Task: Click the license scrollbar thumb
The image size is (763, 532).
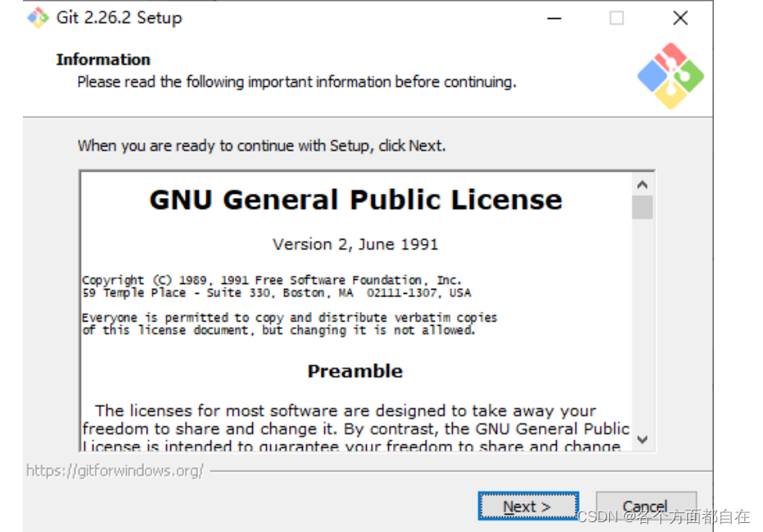Action: (x=643, y=208)
